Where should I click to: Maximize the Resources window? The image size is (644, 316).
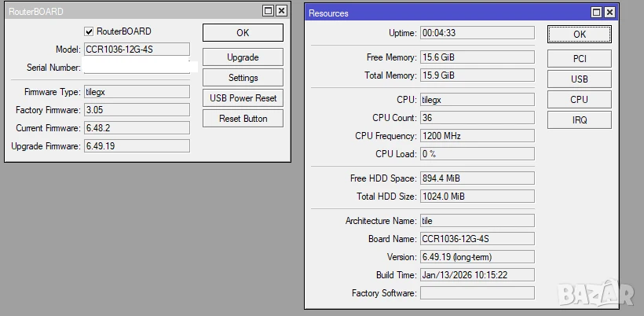coord(596,13)
